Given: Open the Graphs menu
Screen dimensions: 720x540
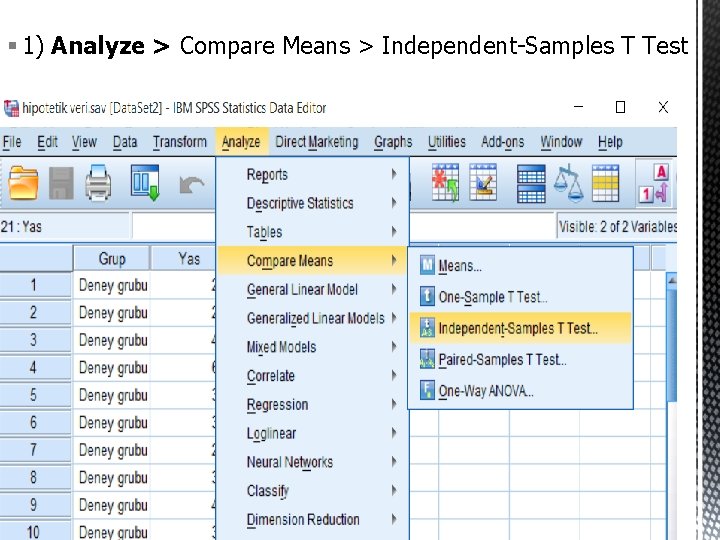Looking at the screenshot, I should pos(393,142).
